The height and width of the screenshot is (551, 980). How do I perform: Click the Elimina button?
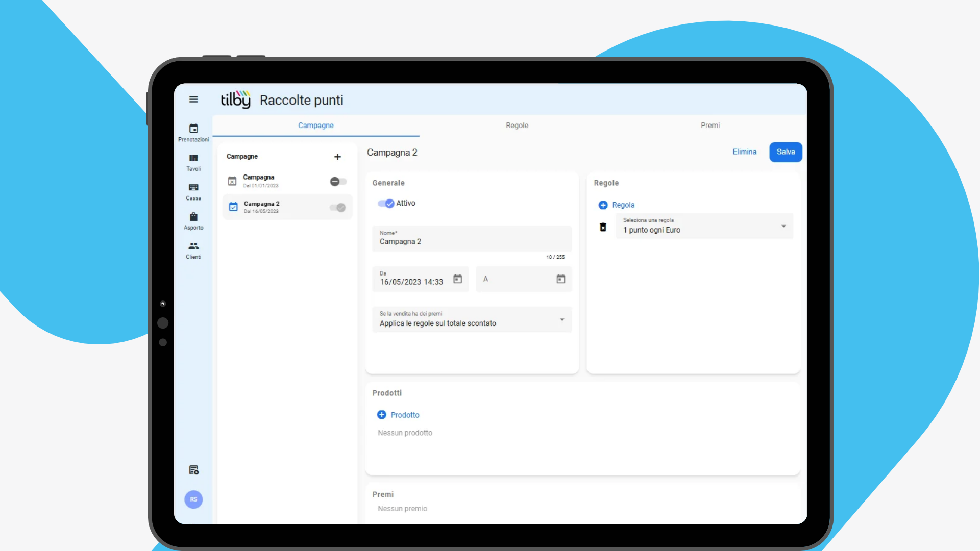coord(744,152)
